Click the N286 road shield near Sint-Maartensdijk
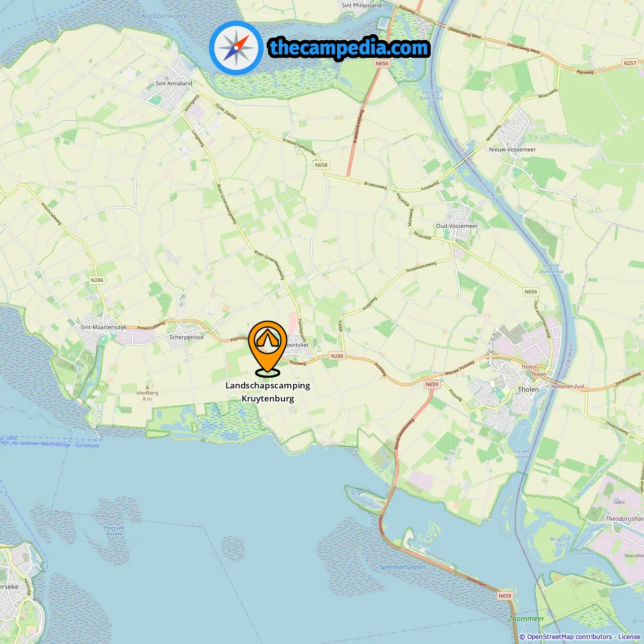Viewport: 644px width, 644px height. [x=97, y=280]
